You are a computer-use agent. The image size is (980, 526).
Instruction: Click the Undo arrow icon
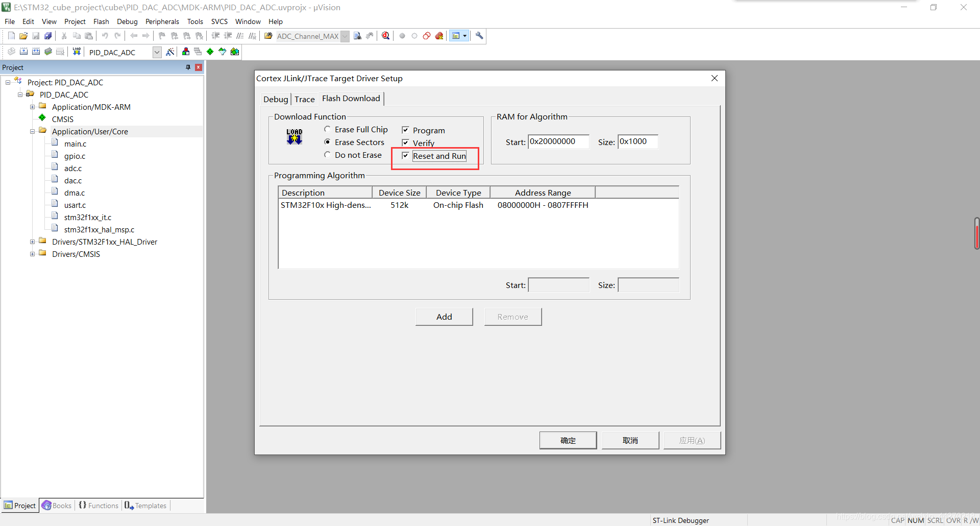point(105,36)
